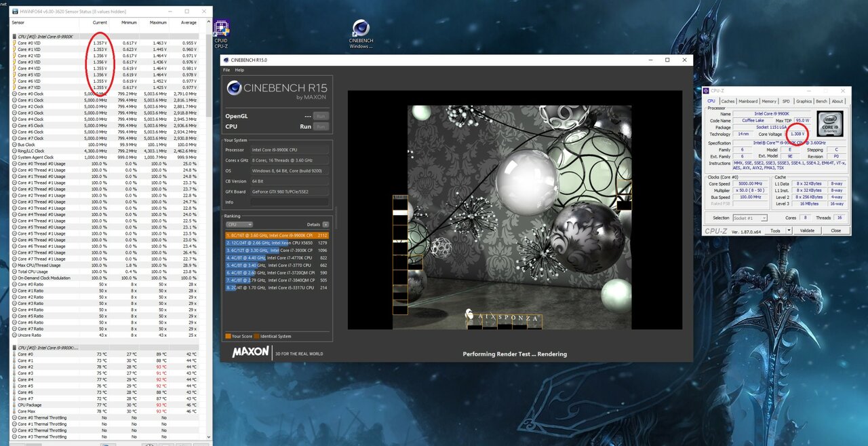Click the Close button in CPU-Z

click(835, 231)
